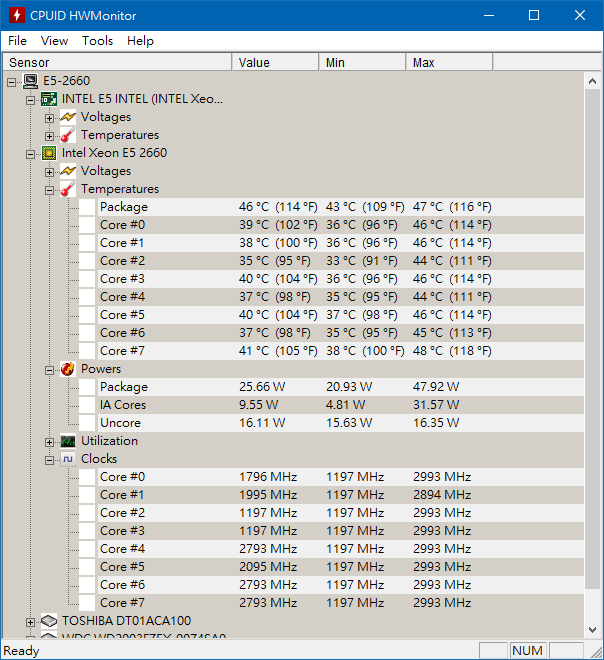Collapse the Intel Xeon E5 2660 node
The height and width of the screenshot is (660, 604).
tap(30, 154)
